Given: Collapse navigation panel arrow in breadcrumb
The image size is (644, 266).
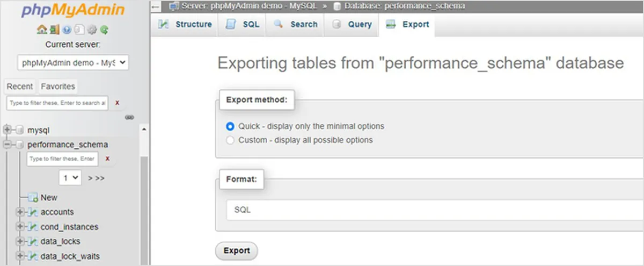Looking at the screenshot, I should (156, 6).
